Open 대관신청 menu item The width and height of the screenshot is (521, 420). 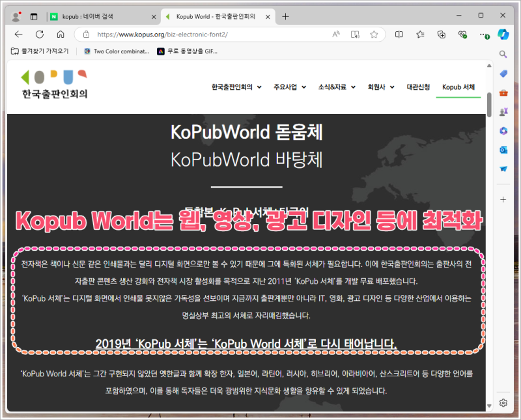(418, 87)
